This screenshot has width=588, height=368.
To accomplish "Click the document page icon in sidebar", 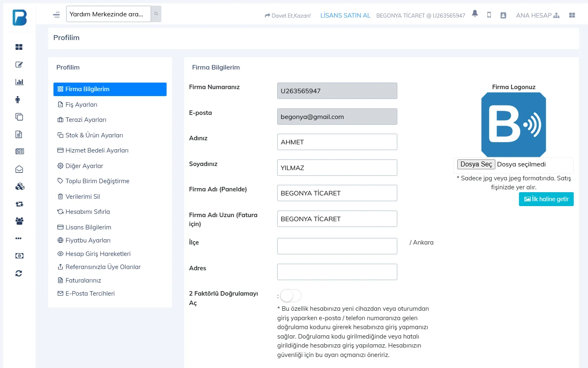I will [x=19, y=134].
